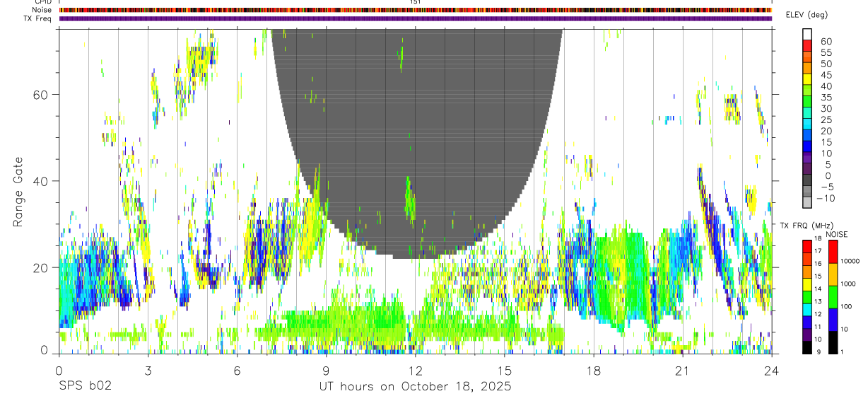868x401 pixels.
Task: Click the x-axis tick label '3'
Action: [148, 370]
